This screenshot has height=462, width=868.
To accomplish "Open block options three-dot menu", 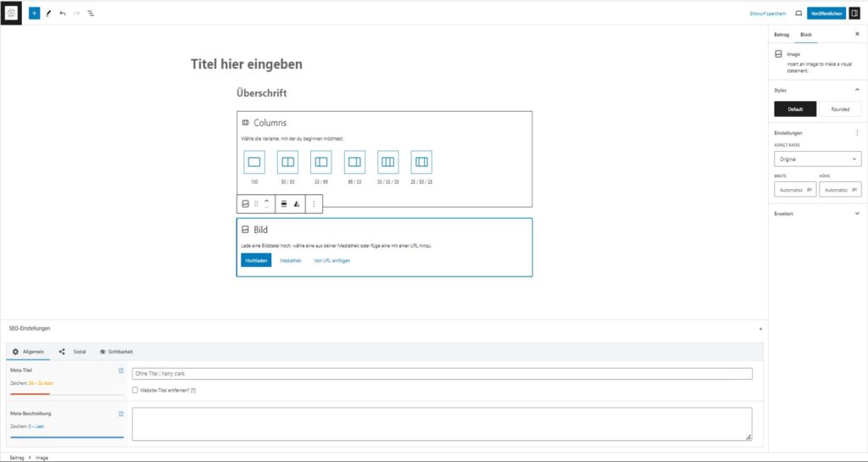I will click(x=314, y=203).
